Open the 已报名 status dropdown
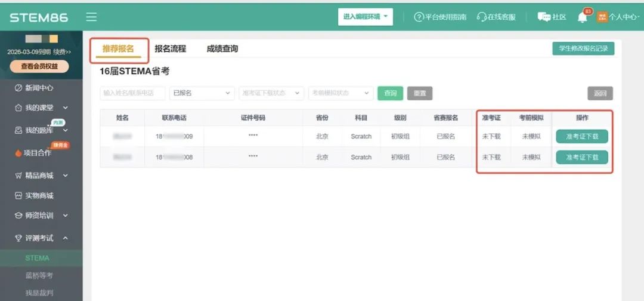The image size is (644, 301). (x=202, y=93)
